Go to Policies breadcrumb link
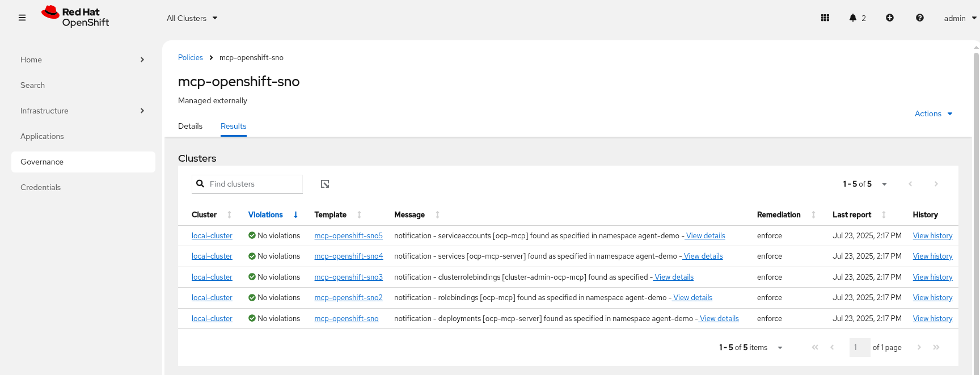Screen dimensions: 980x375 point(191,57)
